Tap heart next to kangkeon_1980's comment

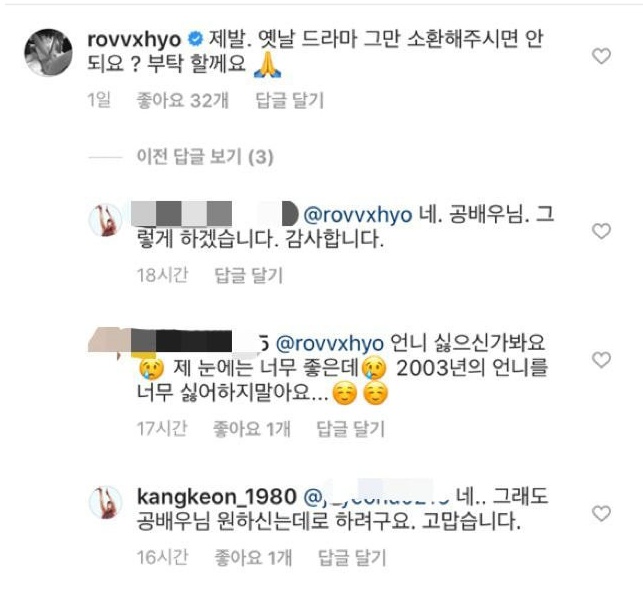click(601, 513)
